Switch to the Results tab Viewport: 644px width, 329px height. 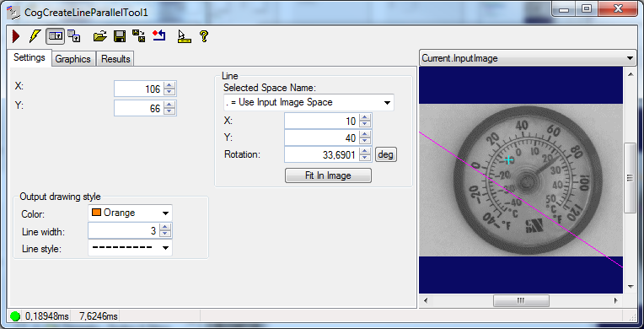115,59
